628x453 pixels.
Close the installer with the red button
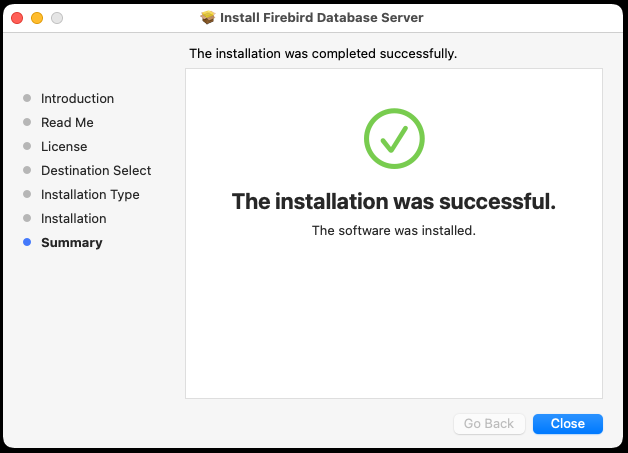[17, 18]
